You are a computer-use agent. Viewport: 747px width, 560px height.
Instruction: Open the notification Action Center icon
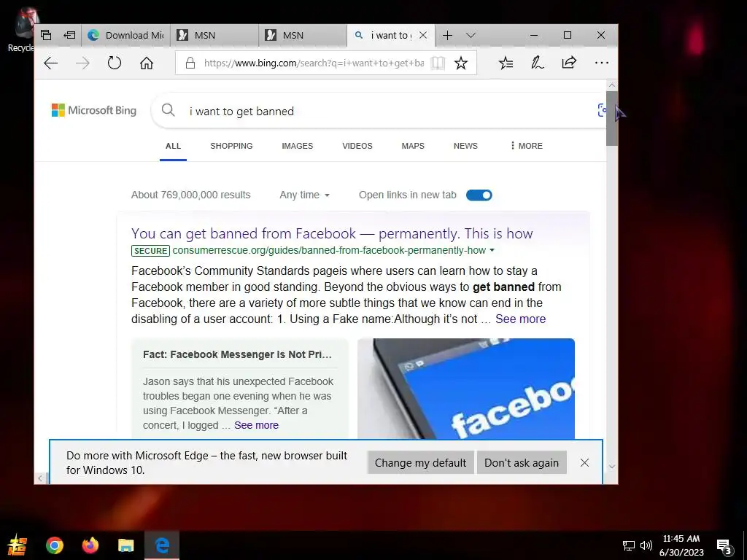pyautogui.click(x=724, y=546)
